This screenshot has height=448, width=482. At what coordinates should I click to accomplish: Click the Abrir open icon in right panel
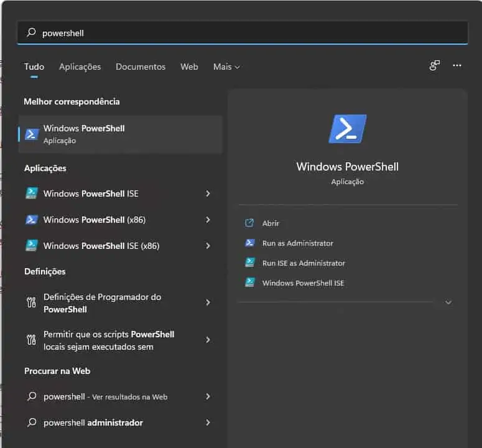(250, 223)
